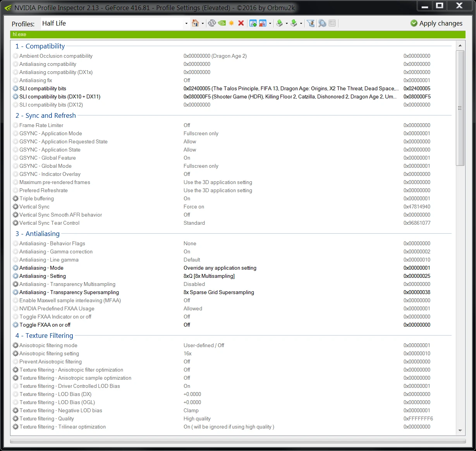This screenshot has width=476, height=451.
Task: Click gear icon of SLI compatibility bits row
Action: pyautogui.click(x=15, y=88)
